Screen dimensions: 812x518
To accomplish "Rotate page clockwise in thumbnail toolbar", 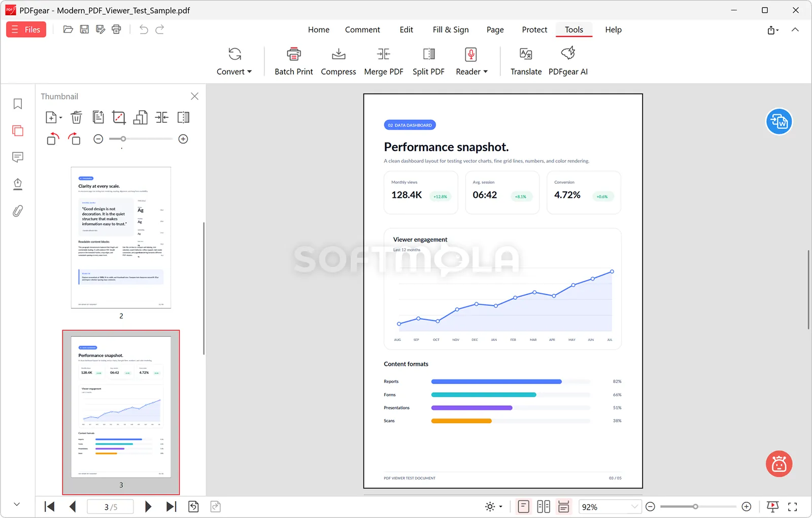I will 74,139.
